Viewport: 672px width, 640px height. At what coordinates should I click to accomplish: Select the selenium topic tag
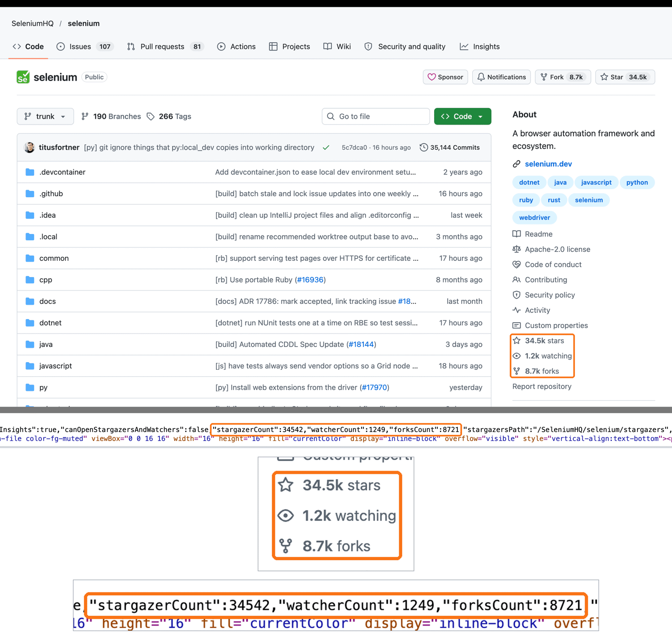[589, 200]
